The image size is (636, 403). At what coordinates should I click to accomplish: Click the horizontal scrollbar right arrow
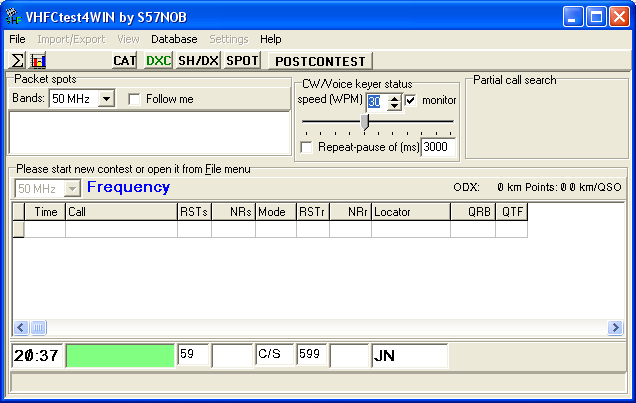[x=615, y=327]
